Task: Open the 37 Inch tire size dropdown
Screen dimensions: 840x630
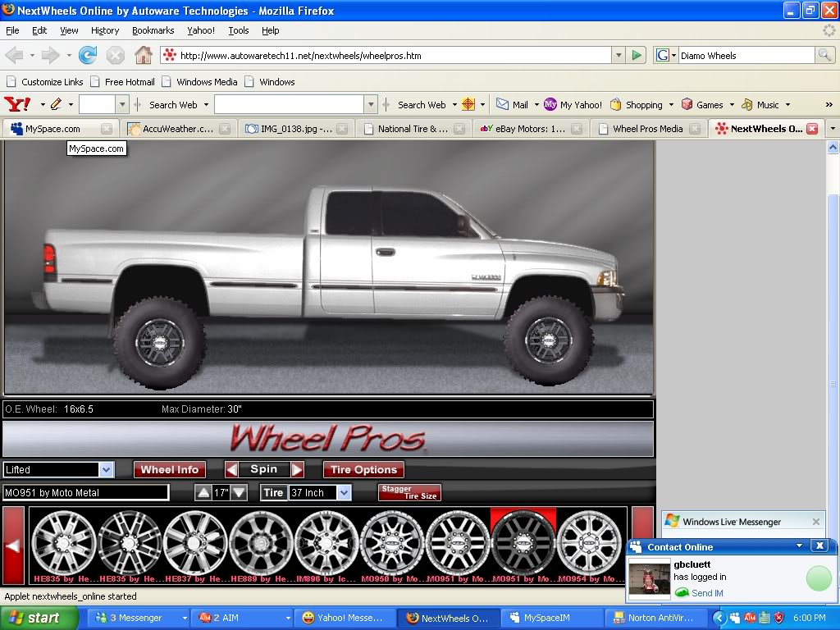Action: click(x=344, y=493)
